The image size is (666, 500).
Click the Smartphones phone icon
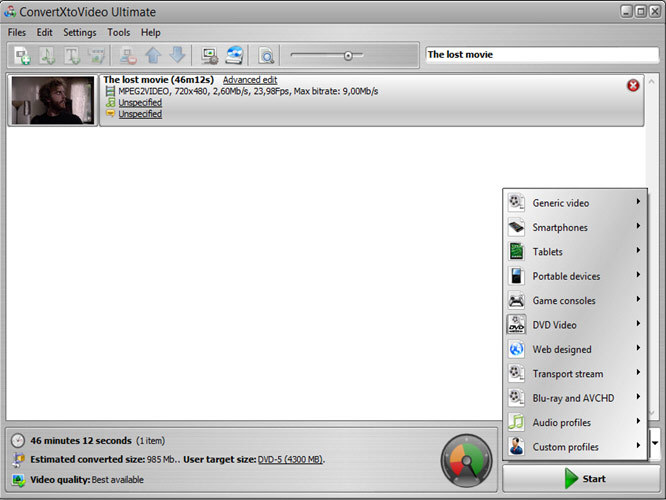[516, 227]
